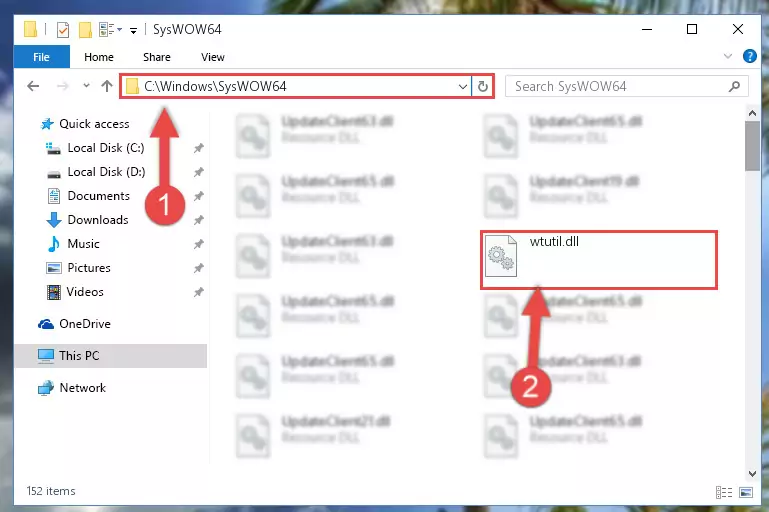Refresh the SysWOW64 folder view
The height and width of the screenshot is (512, 769).
(x=483, y=87)
